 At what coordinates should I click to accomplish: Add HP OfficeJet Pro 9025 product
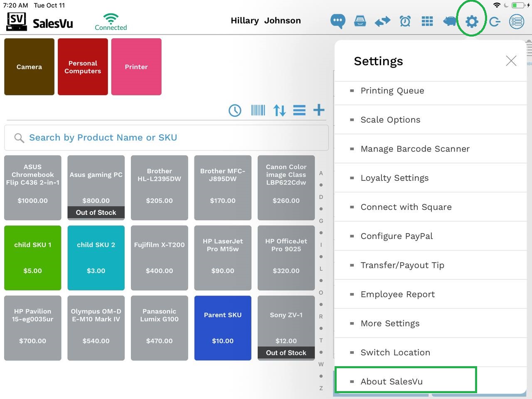pyautogui.click(x=286, y=258)
